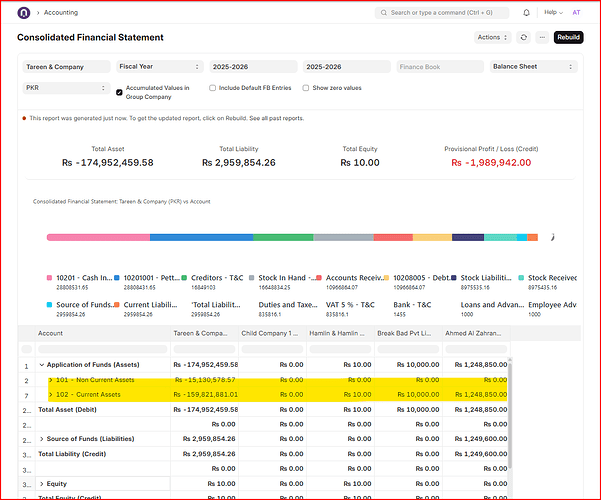
Task: Expand 101 - Non Current Assets row
Action: 51,380
